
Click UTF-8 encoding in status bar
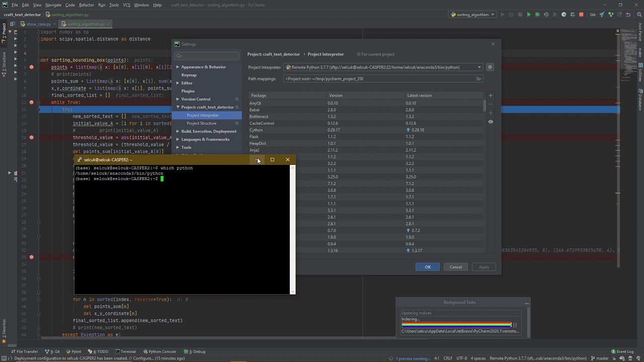point(461,358)
